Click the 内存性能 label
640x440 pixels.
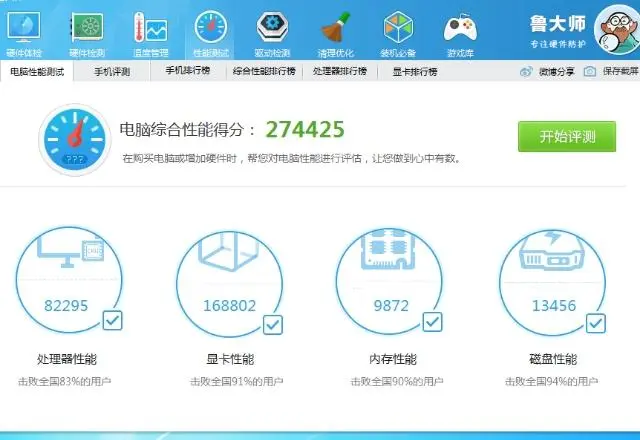(393, 359)
